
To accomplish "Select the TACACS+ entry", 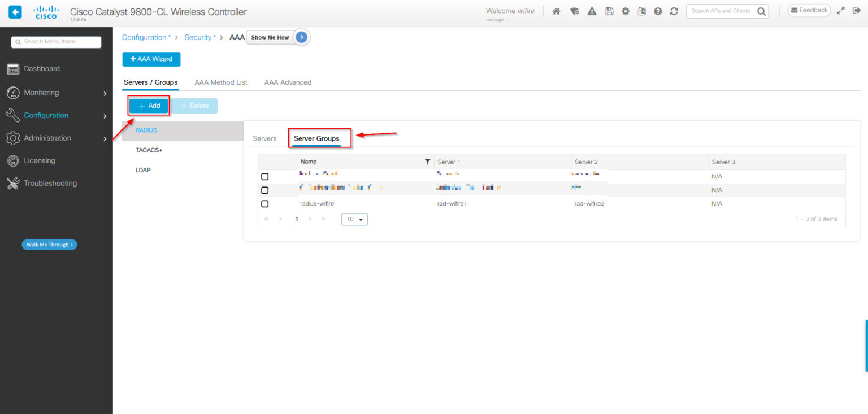I will pyautogui.click(x=149, y=150).
